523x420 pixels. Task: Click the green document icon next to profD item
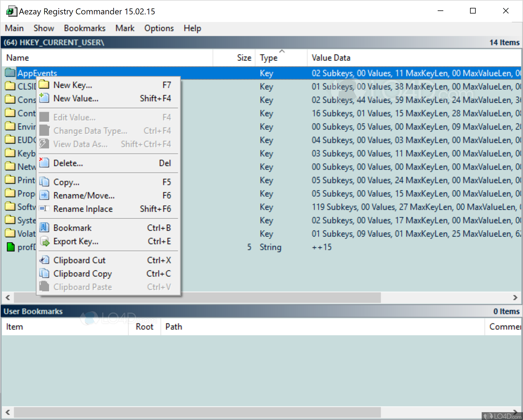point(10,247)
